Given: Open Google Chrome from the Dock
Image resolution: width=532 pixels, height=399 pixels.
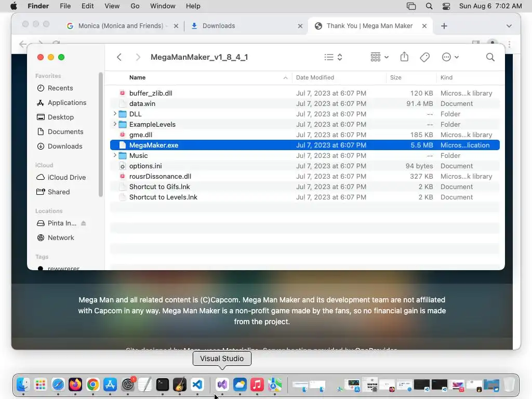Looking at the screenshot, I should pos(92,384).
